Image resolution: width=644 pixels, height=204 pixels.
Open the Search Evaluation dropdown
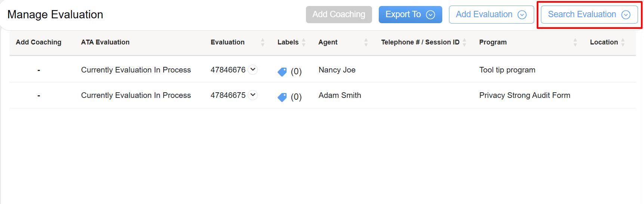(x=589, y=15)
